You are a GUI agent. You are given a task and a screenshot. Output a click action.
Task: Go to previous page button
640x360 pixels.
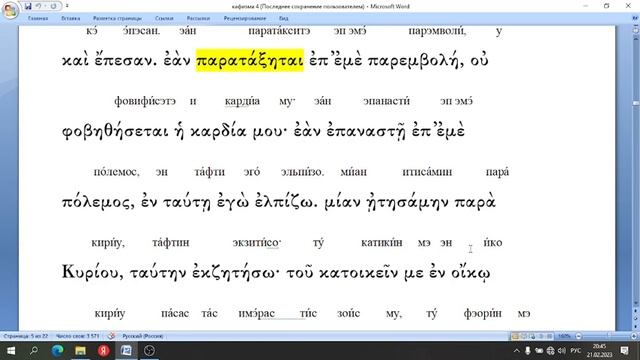click(636, 311)
